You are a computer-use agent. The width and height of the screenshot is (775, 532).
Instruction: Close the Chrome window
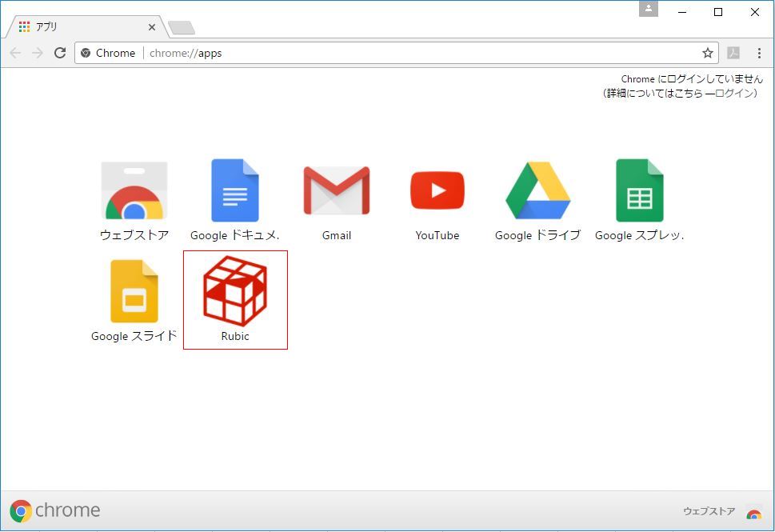pos(755,12)
